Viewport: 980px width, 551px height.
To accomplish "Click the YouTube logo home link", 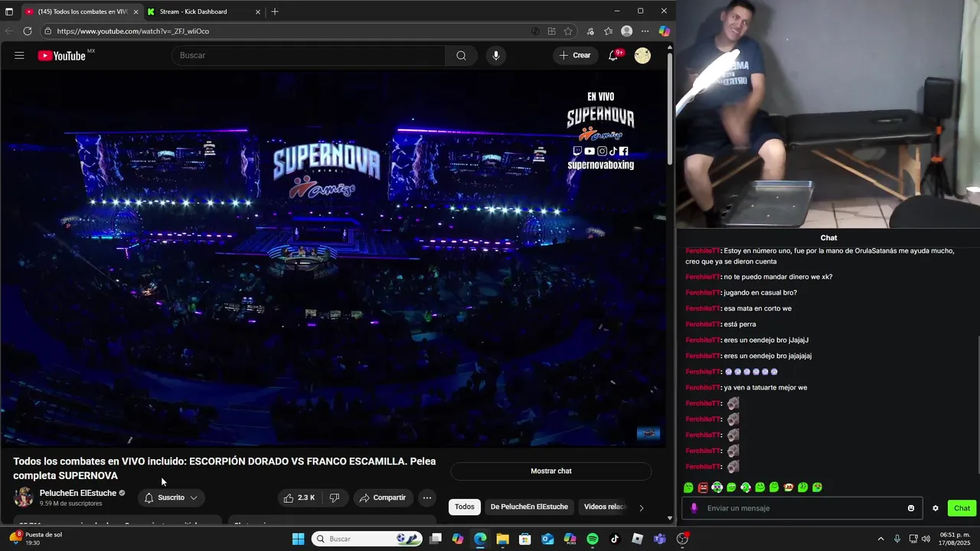I will coord(62,55).
